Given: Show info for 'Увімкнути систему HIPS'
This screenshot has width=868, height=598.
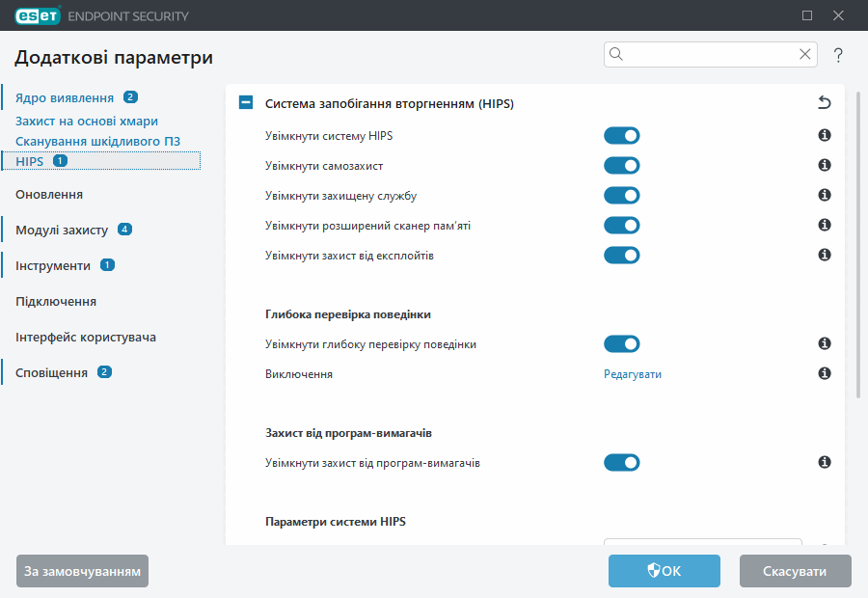Looking at the screenshot, I should coord(825,136).
